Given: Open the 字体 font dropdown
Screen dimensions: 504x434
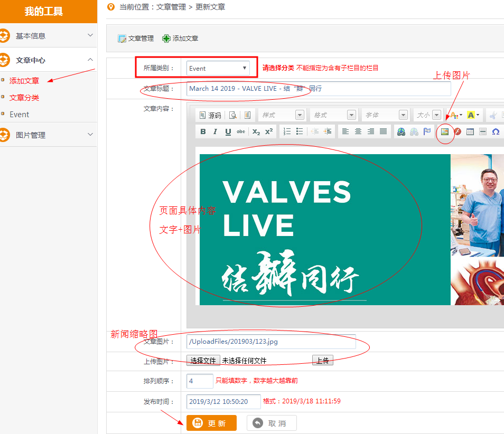Looking at the screenshot, I should [x=386, y=115].
